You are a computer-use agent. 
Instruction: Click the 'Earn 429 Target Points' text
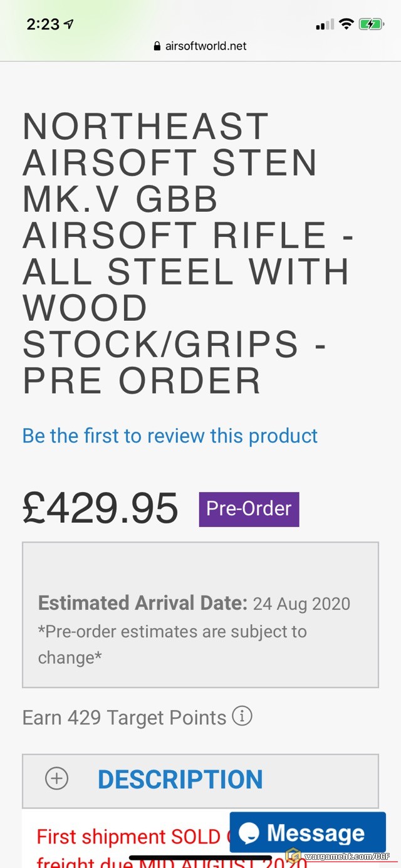coord(124,717)
